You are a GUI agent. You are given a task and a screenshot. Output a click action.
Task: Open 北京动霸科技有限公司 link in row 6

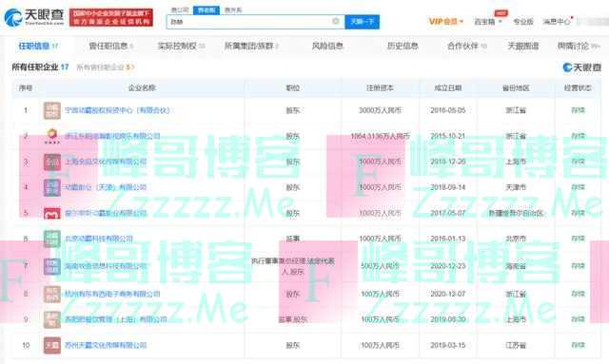(x=99, y=239)
